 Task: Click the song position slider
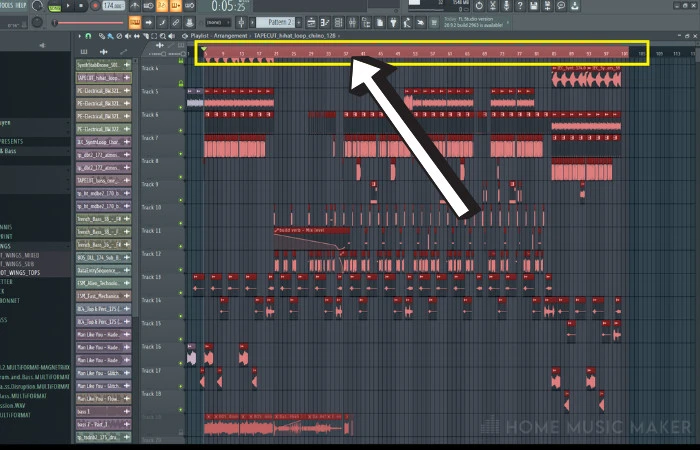tap(88, 23)
